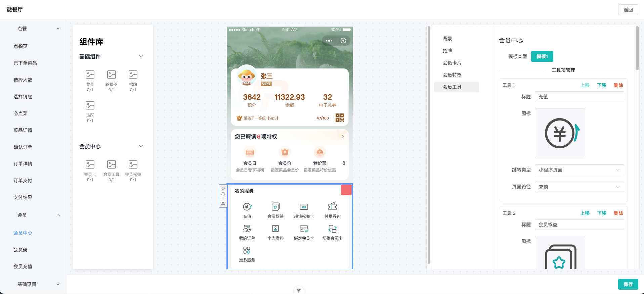
Task: Select the 招牌 component icon
Action: [133, 75]
